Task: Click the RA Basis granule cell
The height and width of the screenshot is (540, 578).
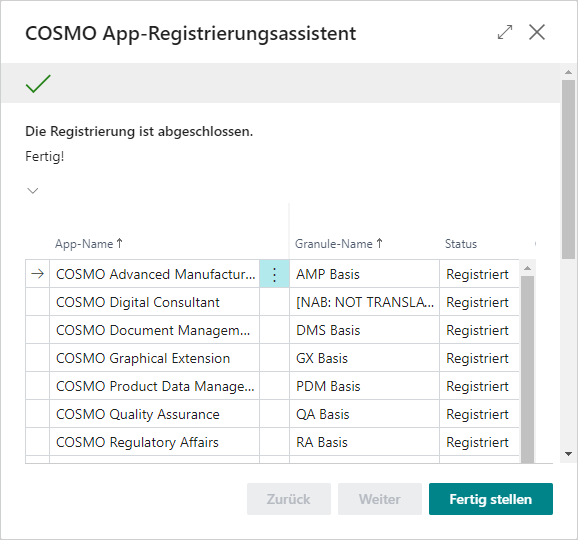Action: (x=364, y=442)
